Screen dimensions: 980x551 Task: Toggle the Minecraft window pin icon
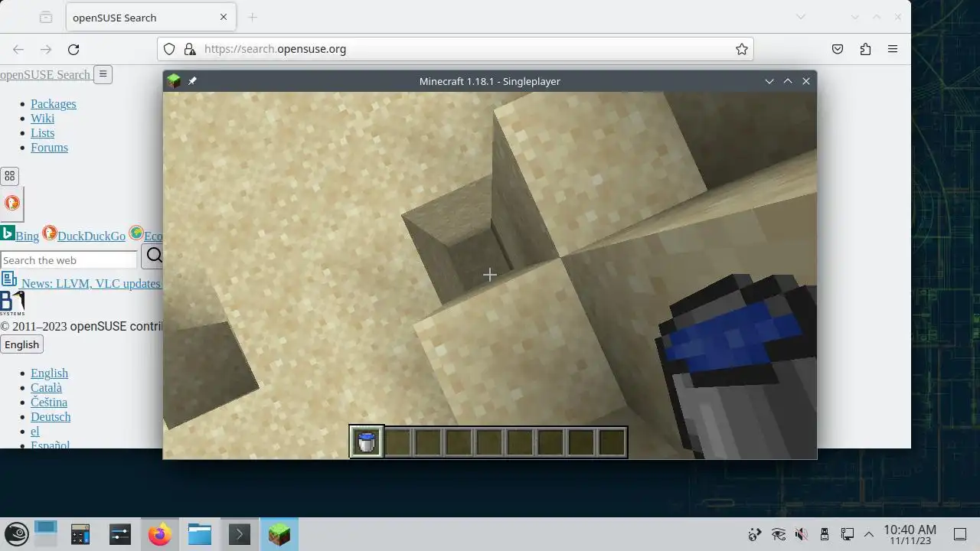tap(192, 81)
